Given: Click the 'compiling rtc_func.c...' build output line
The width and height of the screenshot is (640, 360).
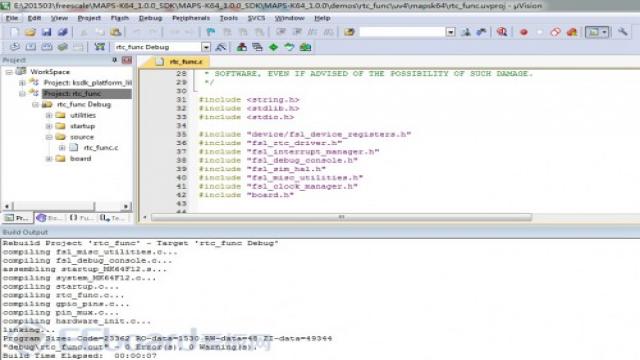Looking at the screenshot, I should (63, 295).
